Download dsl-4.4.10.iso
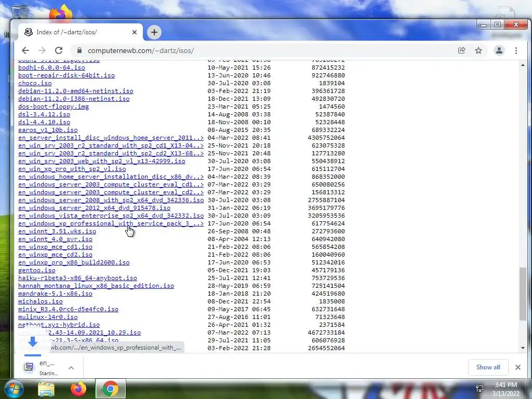This screenshot has height=399, width=532. pos(44,122)
